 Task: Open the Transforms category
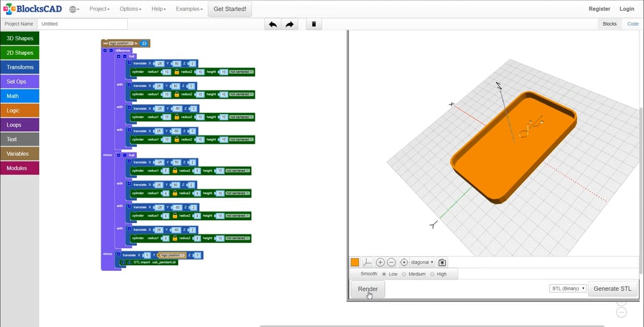click(x=20, y=67)
